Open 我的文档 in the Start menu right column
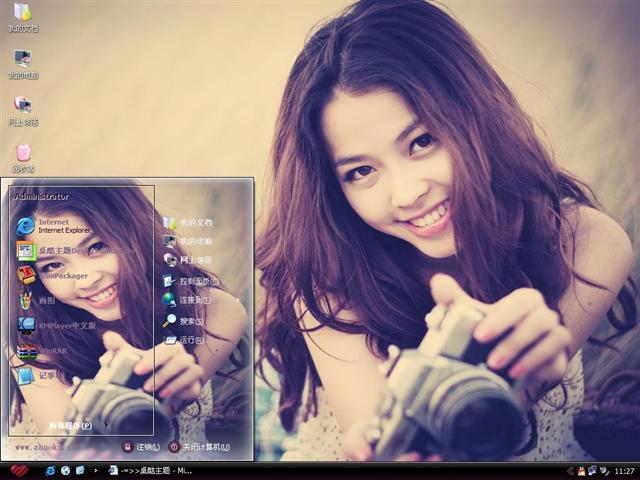The height and width of the screenshot is (480, 640). pos(188,223)
